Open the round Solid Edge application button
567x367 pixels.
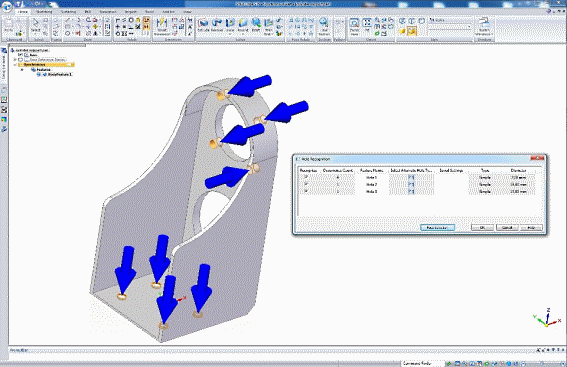coord(6,5)
